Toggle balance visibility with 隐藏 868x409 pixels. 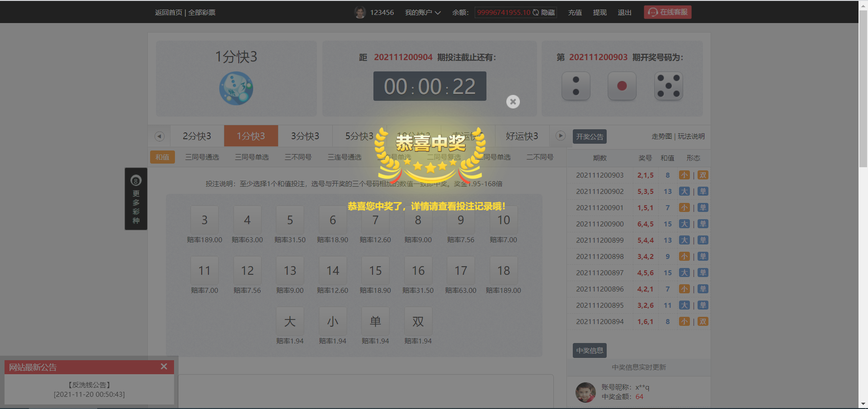(548, 13)
